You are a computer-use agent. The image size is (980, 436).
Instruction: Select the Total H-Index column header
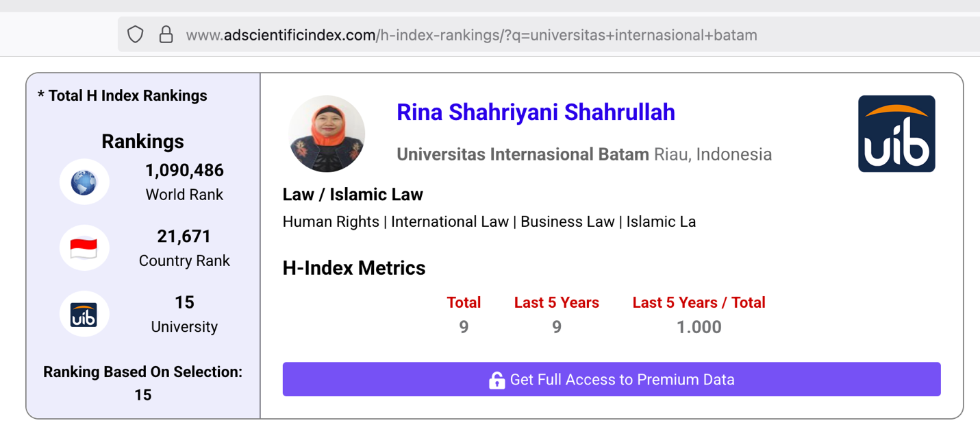pos(464,302)
